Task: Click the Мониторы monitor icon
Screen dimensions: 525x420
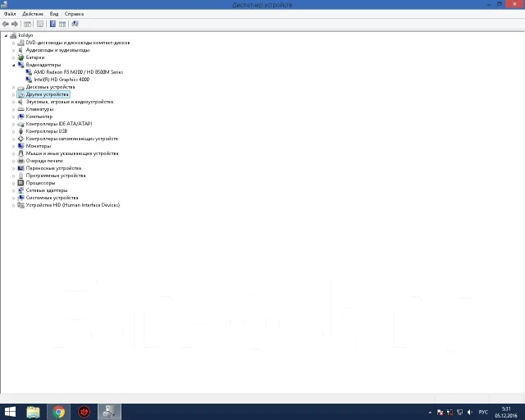Action: (21, 146)
